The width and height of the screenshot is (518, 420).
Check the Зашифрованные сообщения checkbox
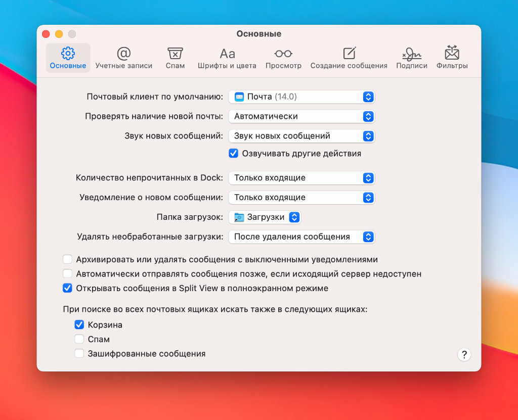pyautogui.click(x=79, y=354)
